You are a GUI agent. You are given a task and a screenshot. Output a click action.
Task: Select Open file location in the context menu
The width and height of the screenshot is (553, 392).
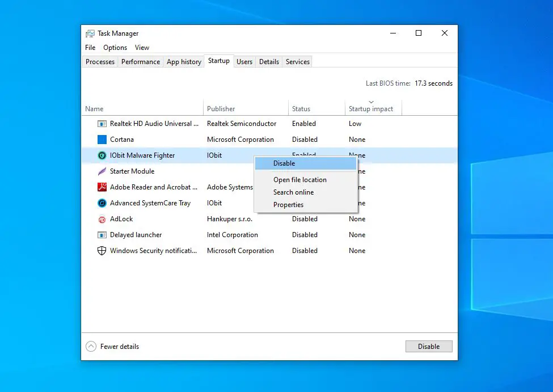300,179
